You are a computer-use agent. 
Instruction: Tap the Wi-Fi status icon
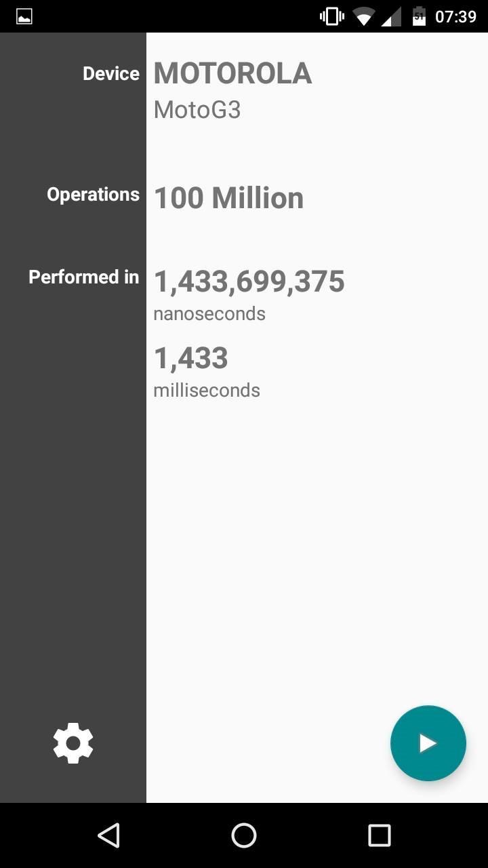click(x=364, y=16)
